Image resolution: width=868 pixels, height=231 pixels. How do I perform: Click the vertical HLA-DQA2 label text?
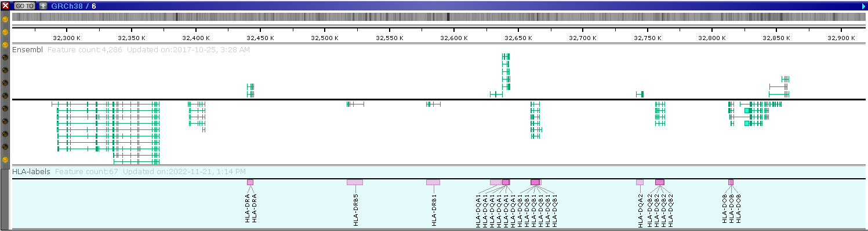pyautogui.click(x=640, y=210)
